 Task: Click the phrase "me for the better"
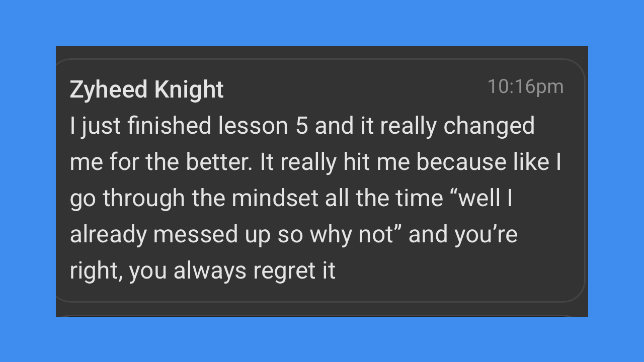tap(161, 162)
